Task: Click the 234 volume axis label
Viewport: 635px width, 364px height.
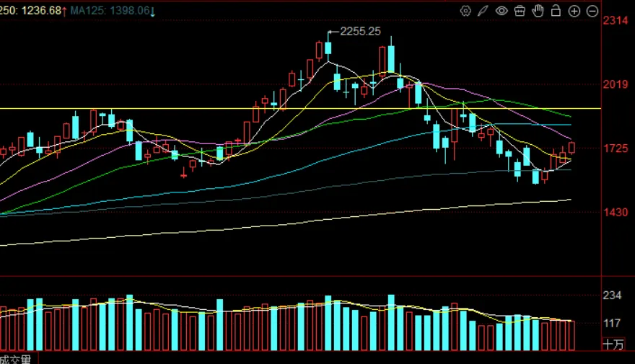Action: [x=612, y=296]
